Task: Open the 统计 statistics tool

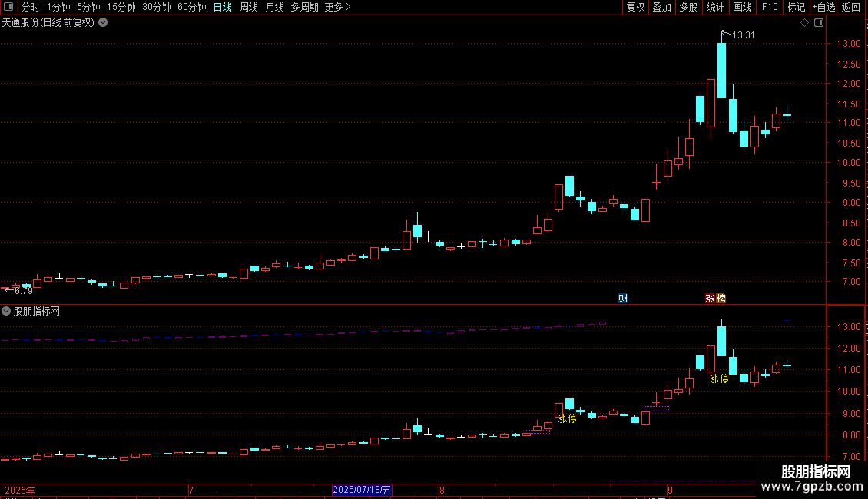Action: (715, 7)
